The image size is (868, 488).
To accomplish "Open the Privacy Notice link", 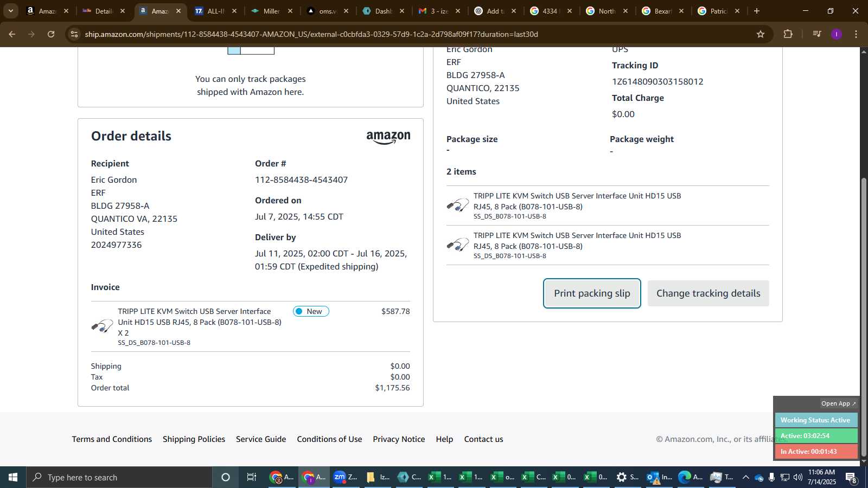I will (x=399, y=439).
